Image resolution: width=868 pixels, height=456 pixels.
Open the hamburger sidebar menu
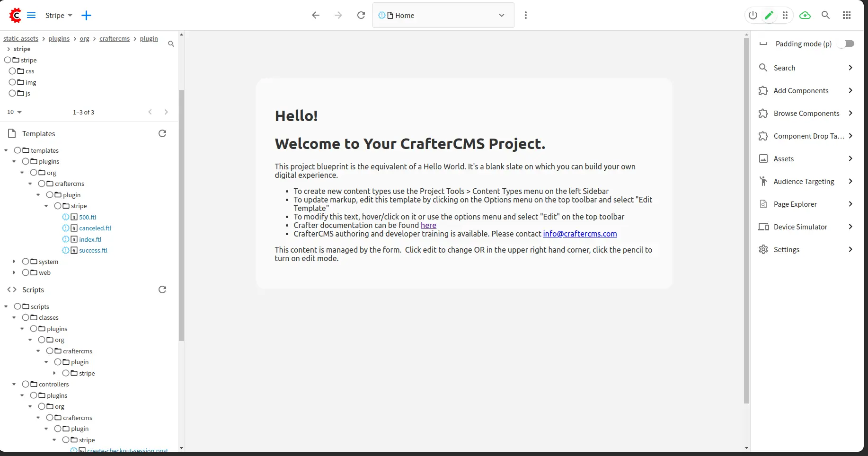click(x=31, y=15)
